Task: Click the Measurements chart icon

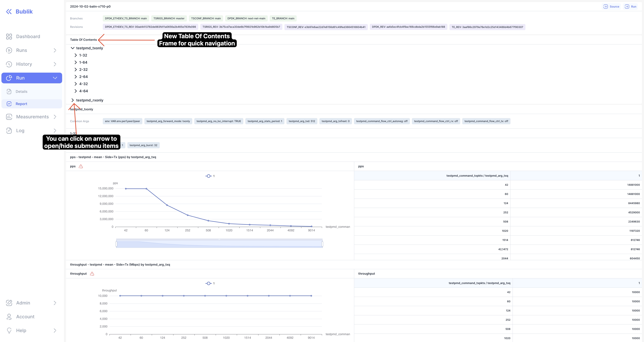Action: click(9, 117)
